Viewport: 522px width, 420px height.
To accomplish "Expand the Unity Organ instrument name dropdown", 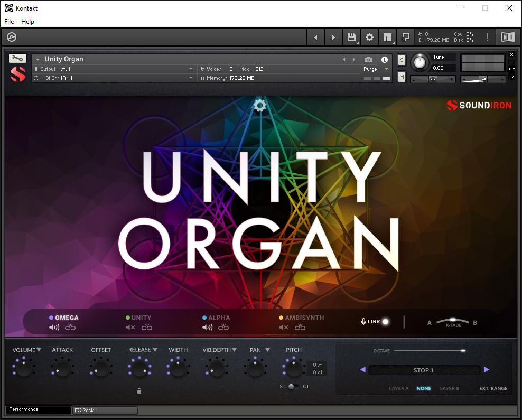I will pos(38,60).
